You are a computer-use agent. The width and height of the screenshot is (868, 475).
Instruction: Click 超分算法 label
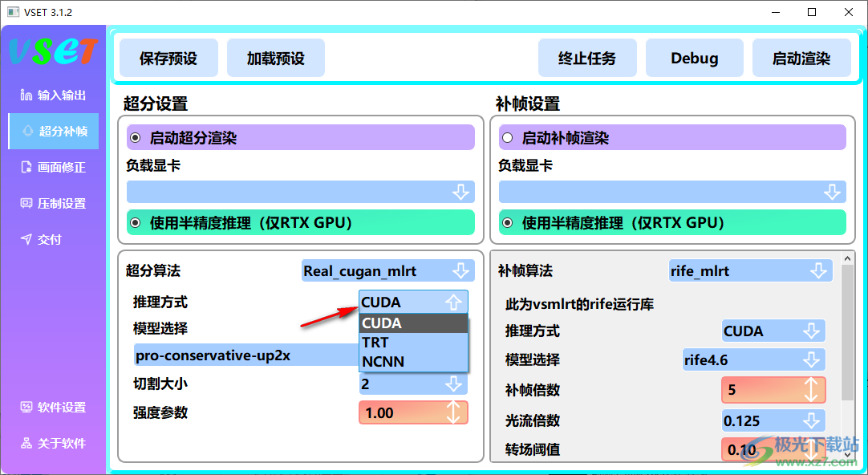click(153, 270)
